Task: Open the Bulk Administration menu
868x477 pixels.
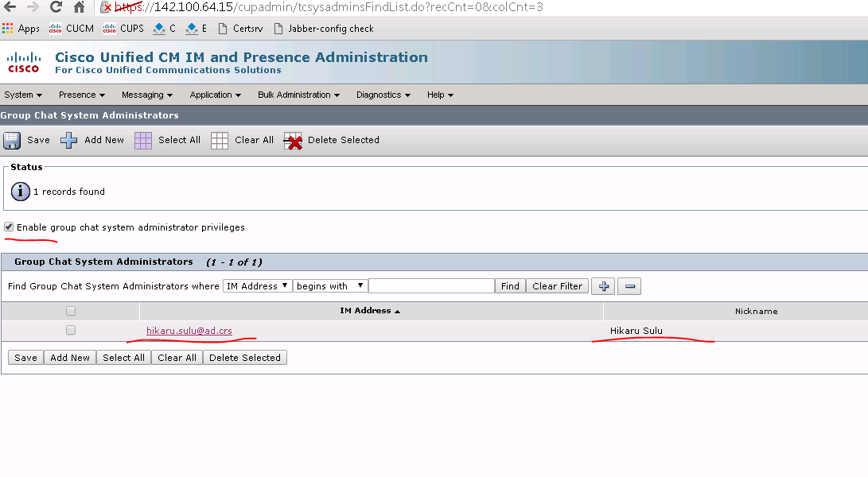Action: 299,95
